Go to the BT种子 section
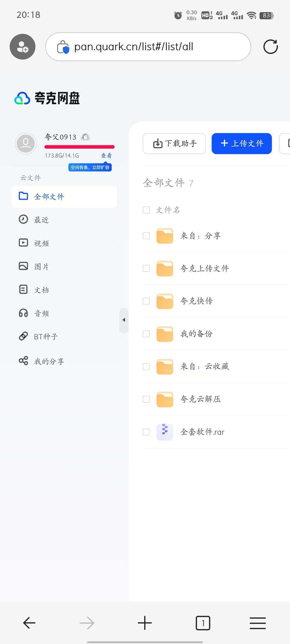This screenshot has height=644, width=290. (46, 336)
